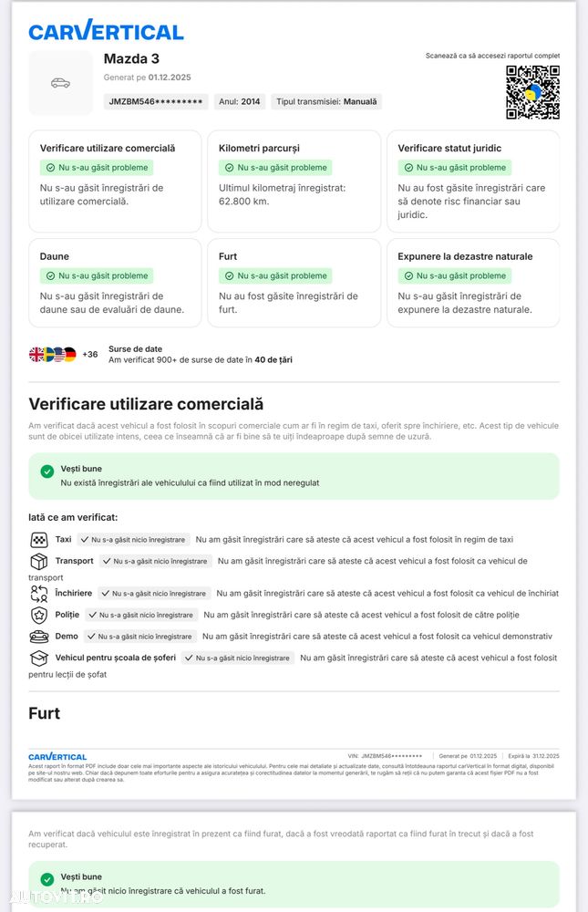
Task: Click the QR code for the full report
Action: (x=532, y=92)
